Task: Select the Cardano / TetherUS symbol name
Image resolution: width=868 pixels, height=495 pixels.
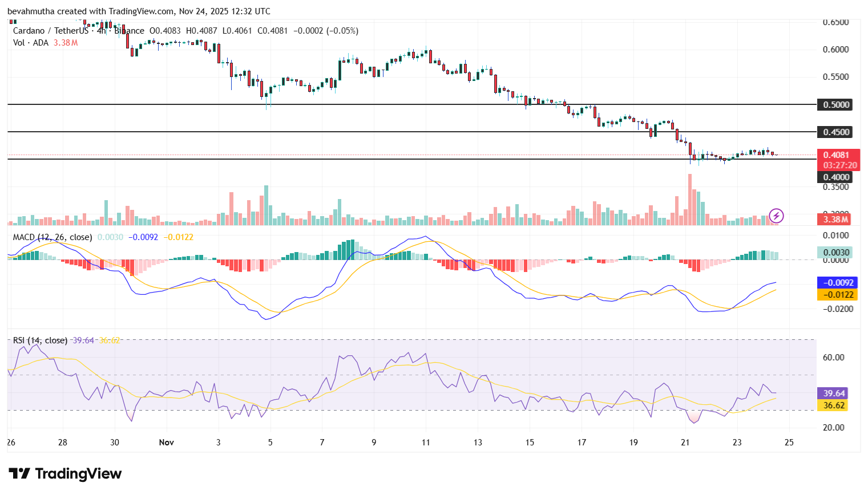Action: click(51, 30)
